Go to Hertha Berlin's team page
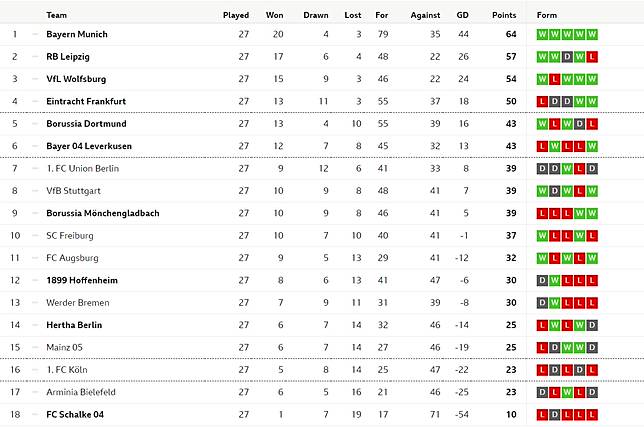The height and width of the screenshot is (427, 644). pos(75,325)
